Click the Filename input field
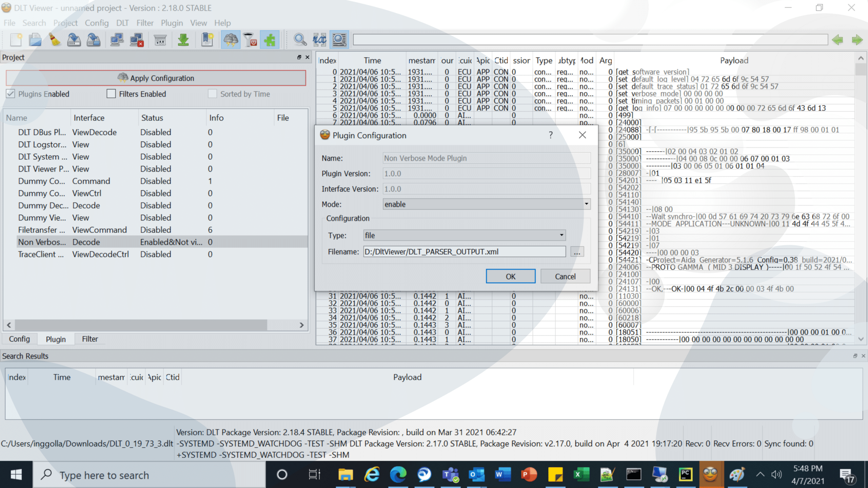868x488 pixels. pyautogui.click(x=465, y=252)
